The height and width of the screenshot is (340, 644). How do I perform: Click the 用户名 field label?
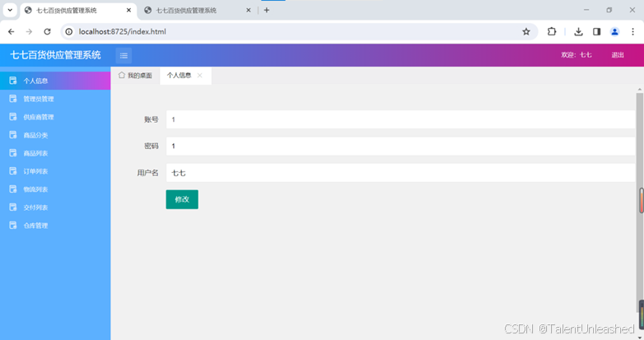click(148, 172)
